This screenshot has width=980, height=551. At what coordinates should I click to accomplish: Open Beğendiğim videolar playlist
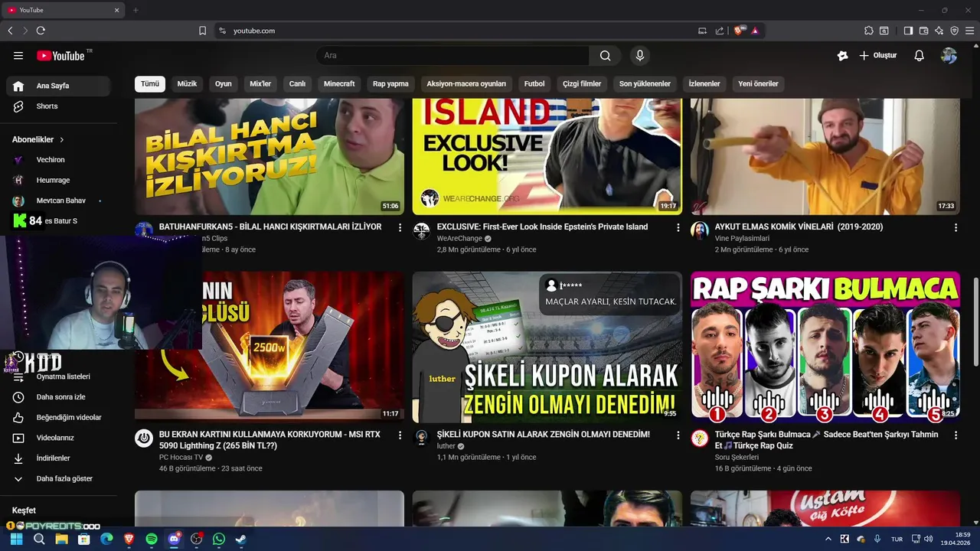59,417
